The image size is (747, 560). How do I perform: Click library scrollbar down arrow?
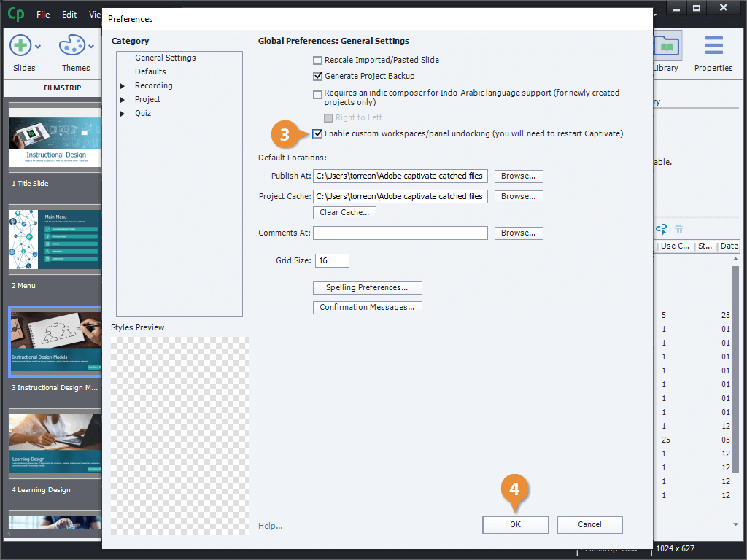pyautogui.click(x=736, y=525)
